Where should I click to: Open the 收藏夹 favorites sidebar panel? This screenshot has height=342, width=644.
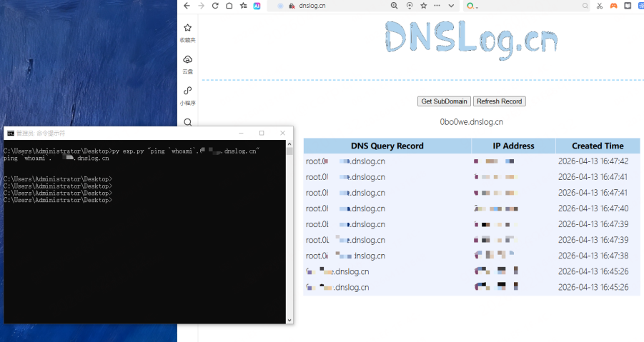(x=187, y=32)
